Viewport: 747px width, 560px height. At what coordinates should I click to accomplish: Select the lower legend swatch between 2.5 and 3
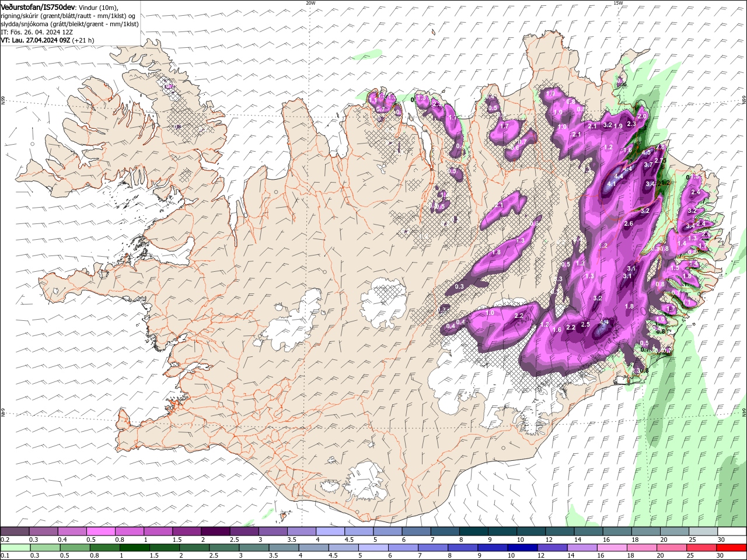click(x=224, y=547)
